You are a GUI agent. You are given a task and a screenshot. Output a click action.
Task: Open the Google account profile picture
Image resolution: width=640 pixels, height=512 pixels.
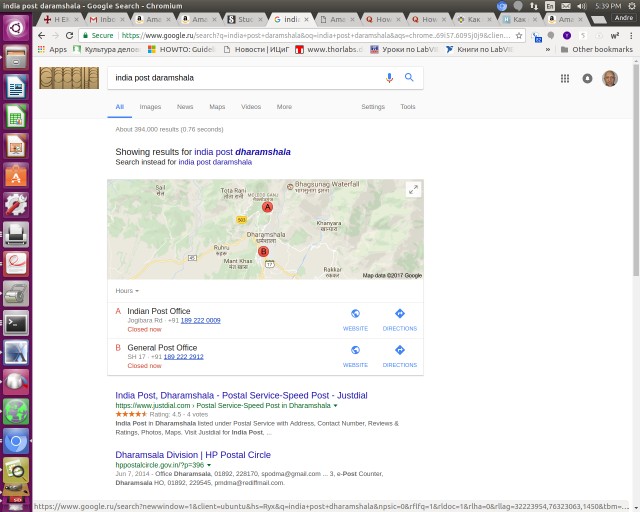pos(610,78)
